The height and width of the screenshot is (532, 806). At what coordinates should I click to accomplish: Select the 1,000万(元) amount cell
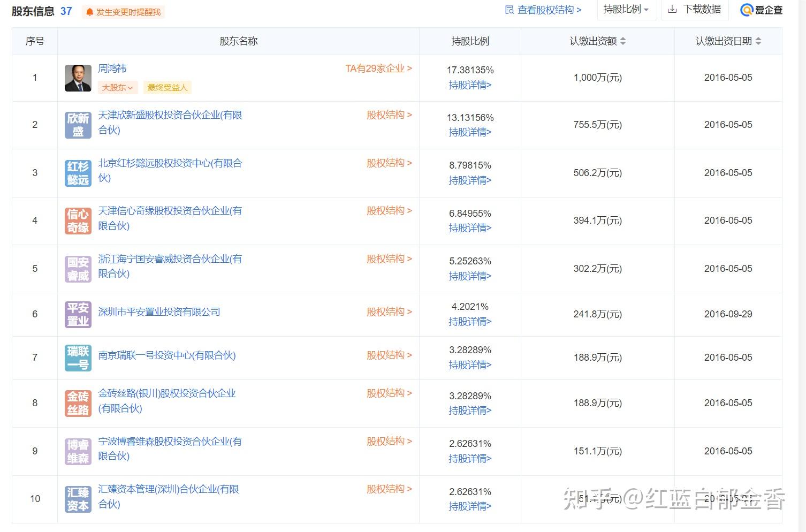click(598, 78)
